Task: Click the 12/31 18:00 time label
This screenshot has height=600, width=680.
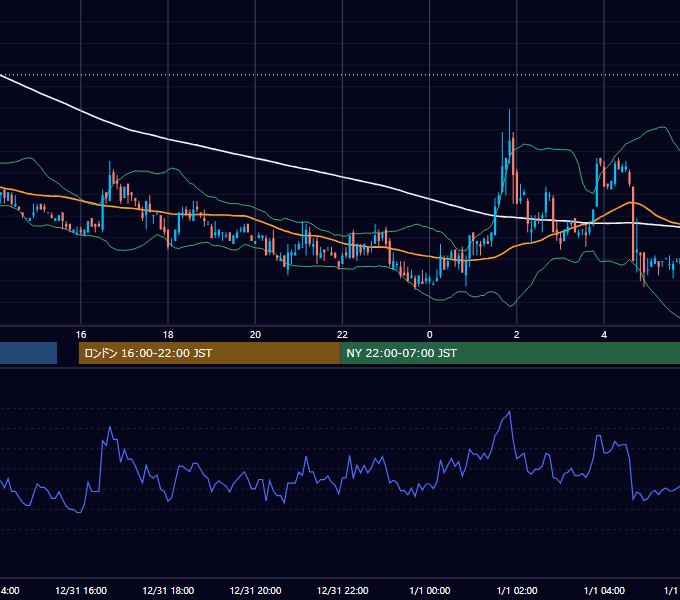Action: [x=168, y=590]
